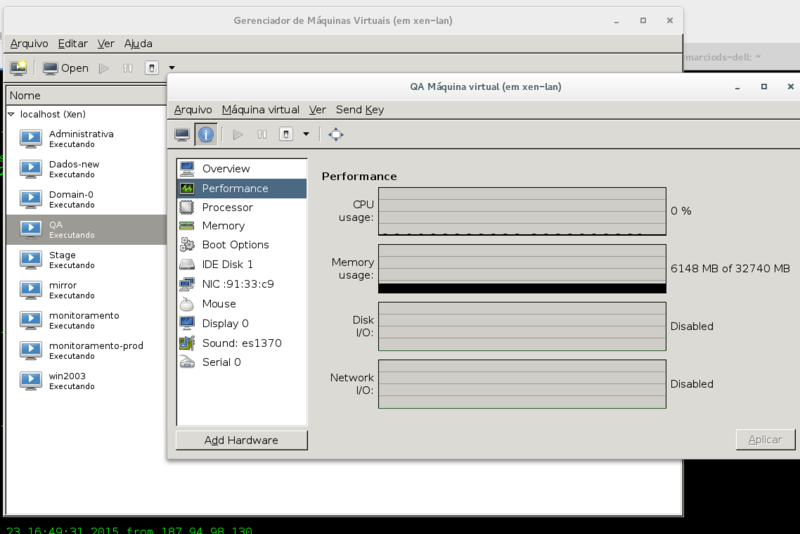This screenshot has height=534, width=800.
Task: Show the graphical console view icon
Action: click(182, 135)
